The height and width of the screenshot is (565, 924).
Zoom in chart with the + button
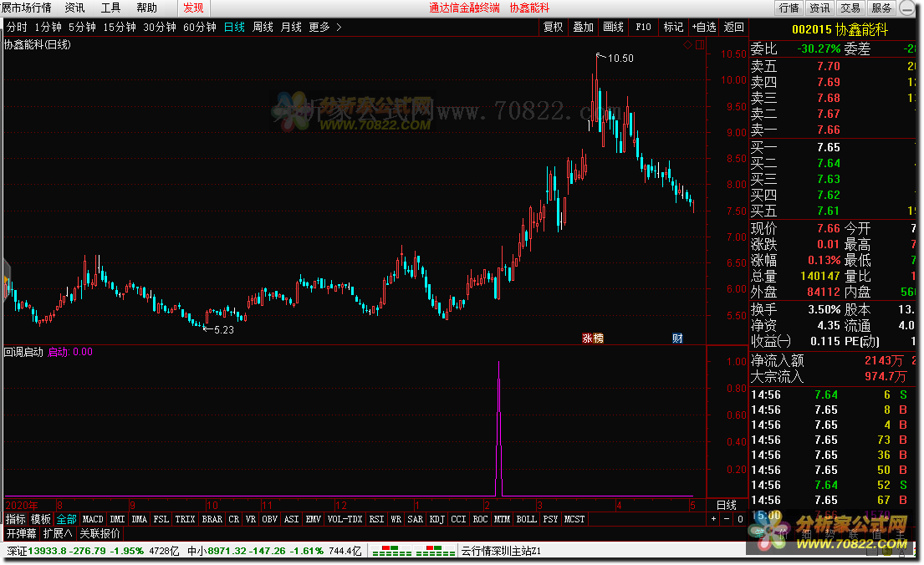pos(713,519)
